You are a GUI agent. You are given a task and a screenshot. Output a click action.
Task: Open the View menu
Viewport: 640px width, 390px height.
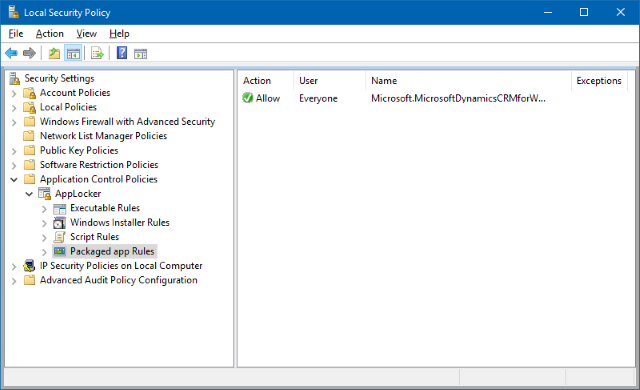coord(87,33)
